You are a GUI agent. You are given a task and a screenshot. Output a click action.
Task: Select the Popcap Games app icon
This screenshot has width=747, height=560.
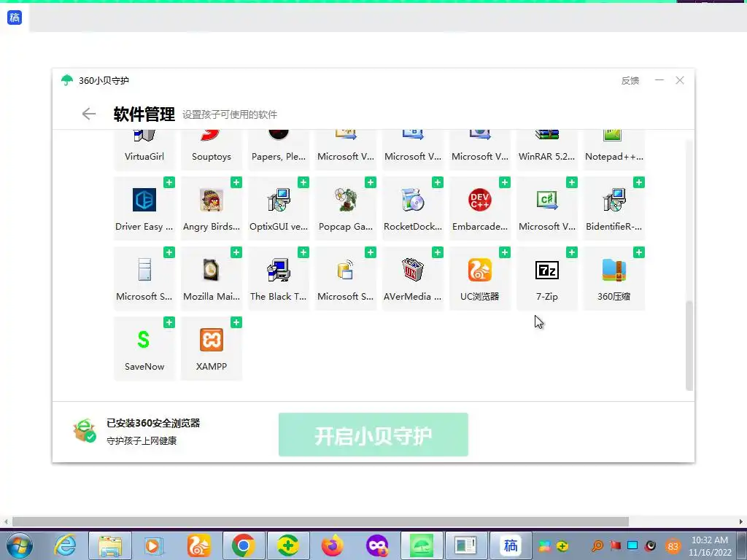pos(345,200)
